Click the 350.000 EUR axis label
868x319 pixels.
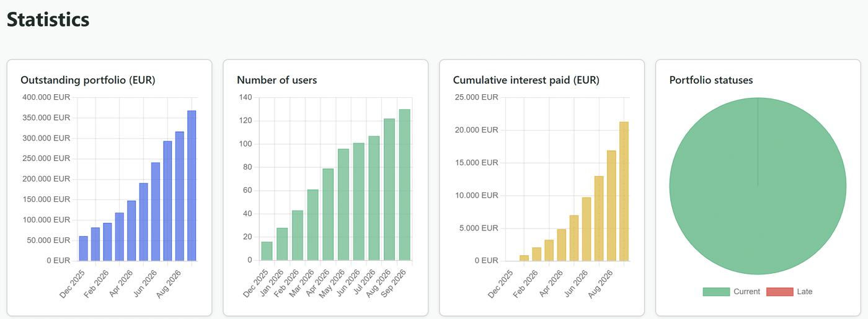click(x=46, y=118)
